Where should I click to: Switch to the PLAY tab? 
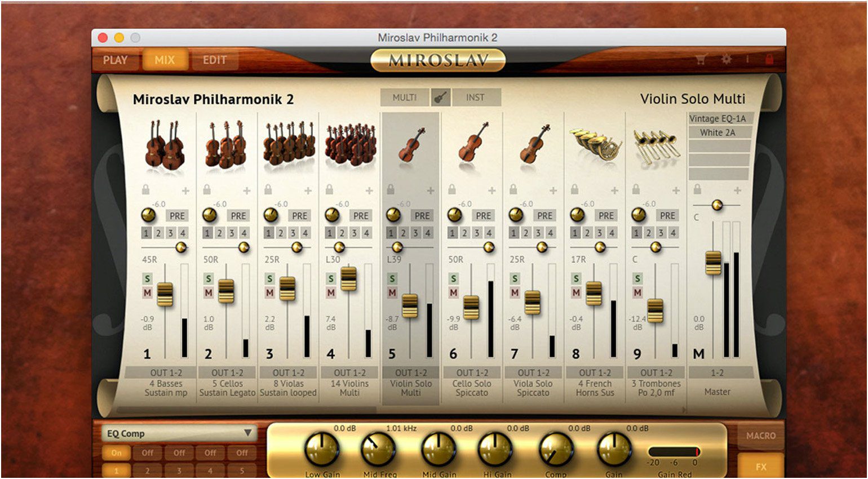click(x=115, y=60)
